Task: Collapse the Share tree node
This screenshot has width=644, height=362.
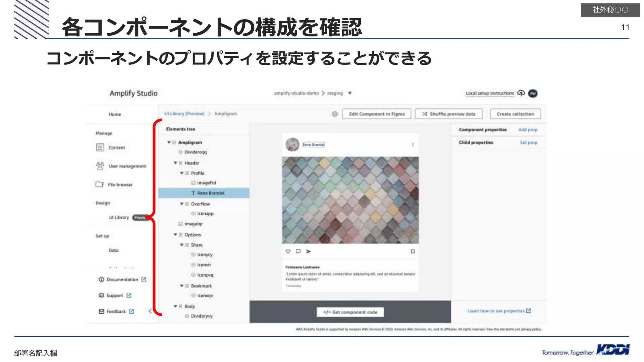Action: (182, 244)
